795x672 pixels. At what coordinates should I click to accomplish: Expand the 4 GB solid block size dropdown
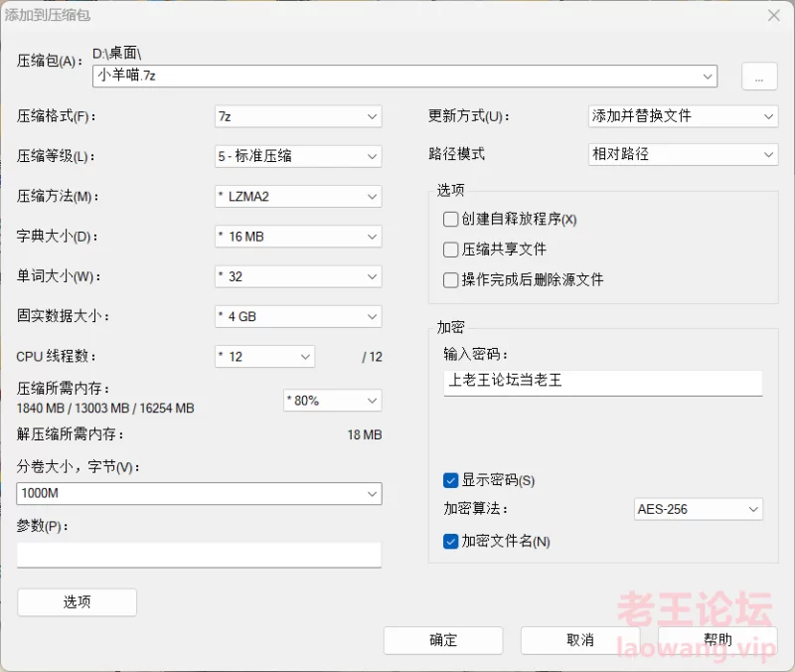(298, 316)
